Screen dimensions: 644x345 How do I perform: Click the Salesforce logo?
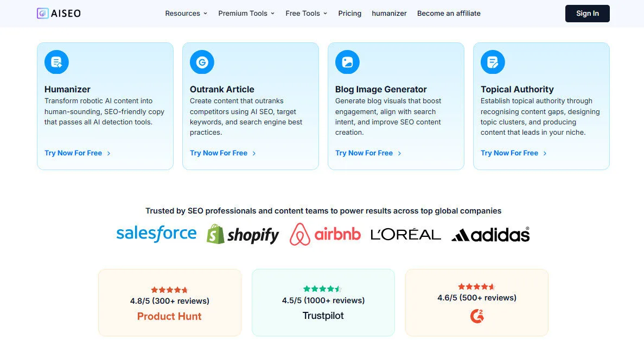pyautogui.click(x=156, y=234)
